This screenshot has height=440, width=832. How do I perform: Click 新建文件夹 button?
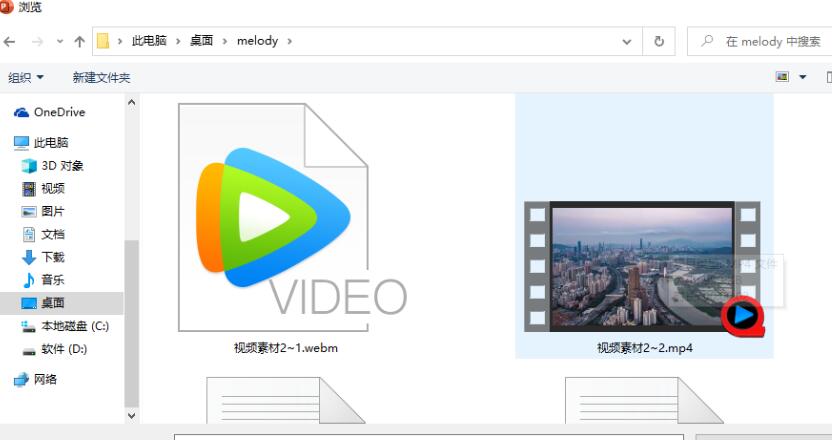pos(101,77)
